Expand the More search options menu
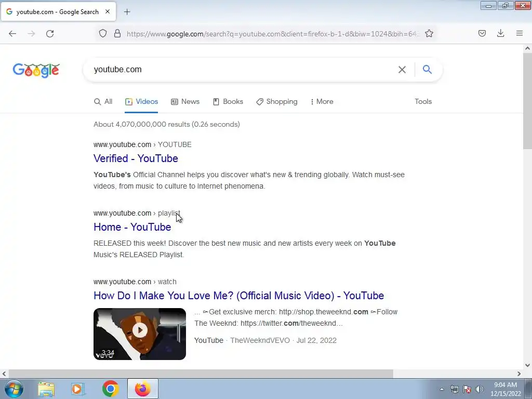 pos(322,101)
